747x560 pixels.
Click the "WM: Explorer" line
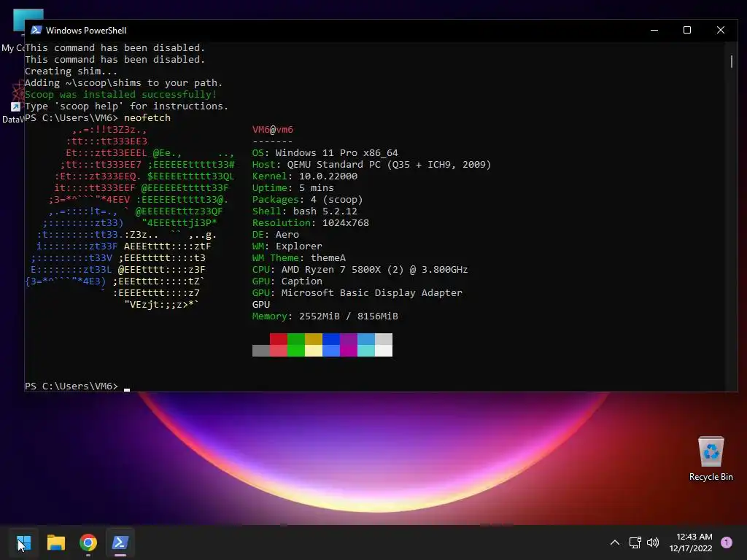(287, 246)
